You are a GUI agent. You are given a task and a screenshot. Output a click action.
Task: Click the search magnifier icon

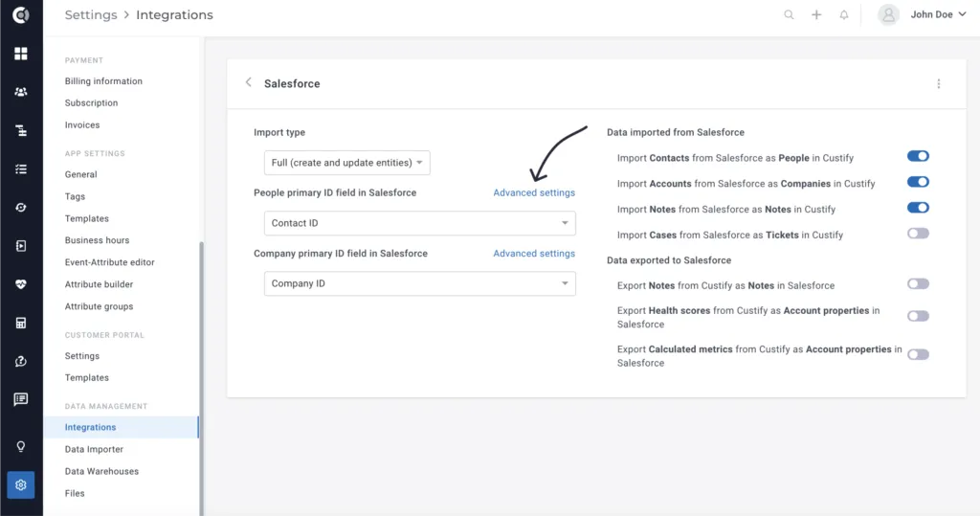click(x=789, y=14)
